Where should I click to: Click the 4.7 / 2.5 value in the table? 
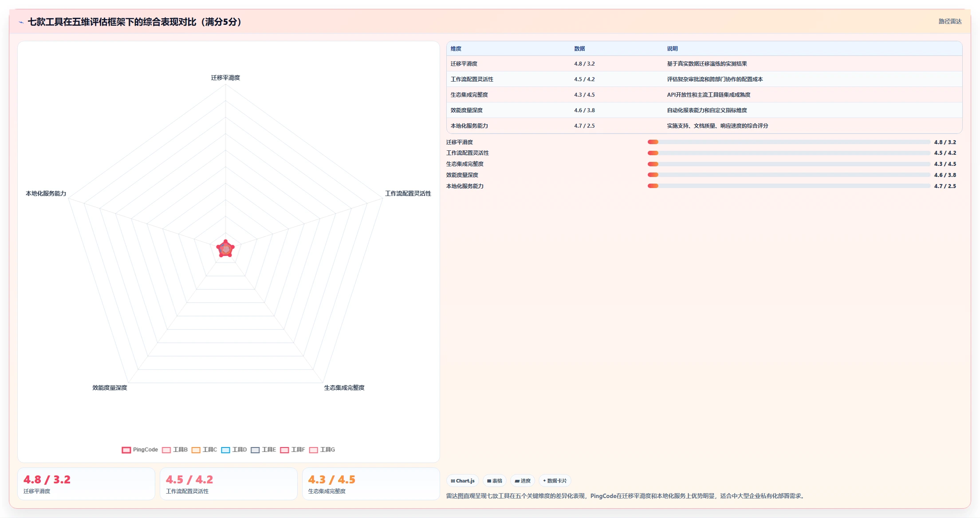pos(584,126)
